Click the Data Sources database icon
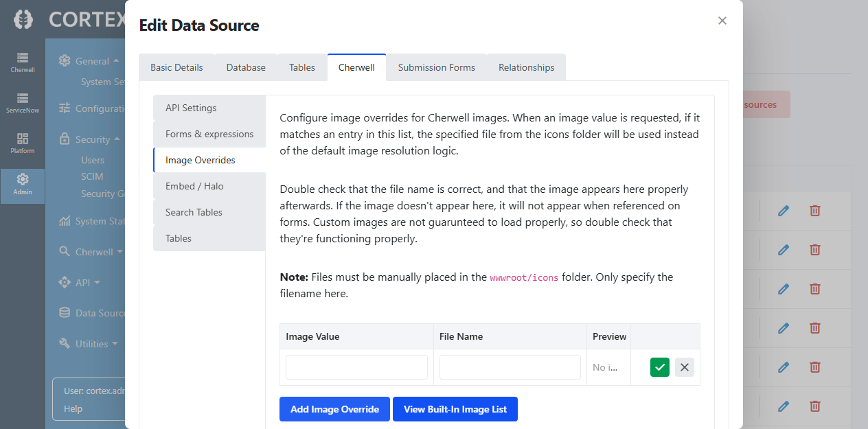 [x=65, y=312]
